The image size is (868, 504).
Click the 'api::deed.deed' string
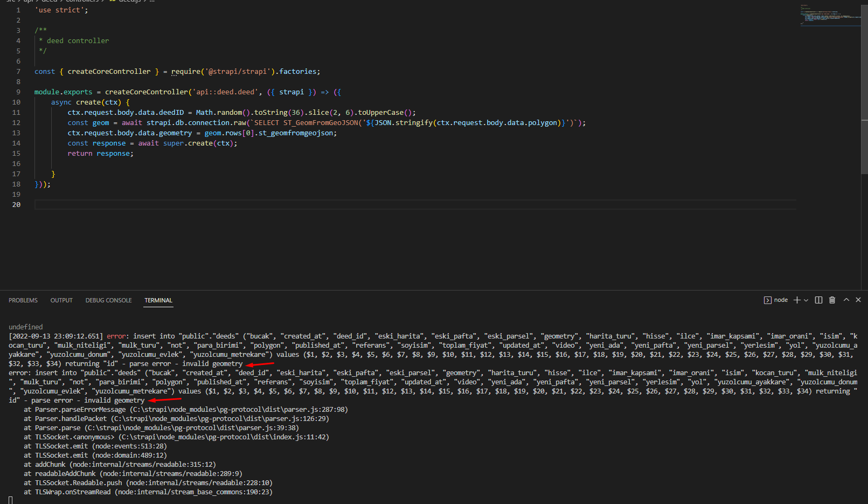click(225, 92)
